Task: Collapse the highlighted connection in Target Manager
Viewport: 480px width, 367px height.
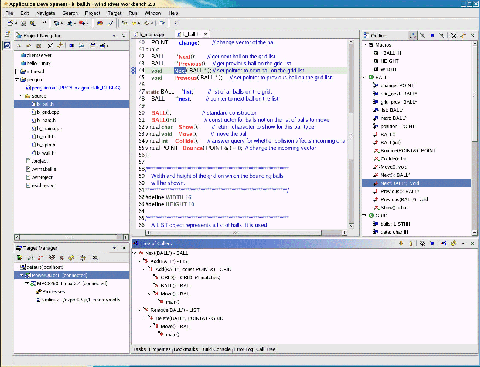Action: 22,275
